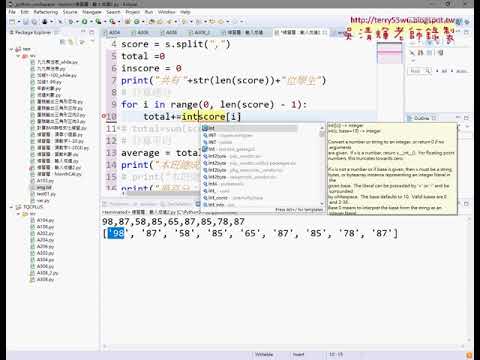Collapse the TQCPLUS project node
The width and height of the screenshot is (480, 360).
pyautogui.click(x=12, y=207)
